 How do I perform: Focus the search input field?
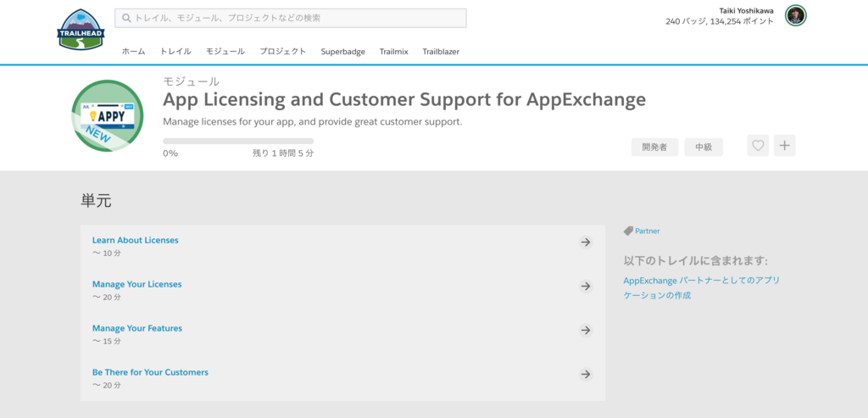(291, 18)
